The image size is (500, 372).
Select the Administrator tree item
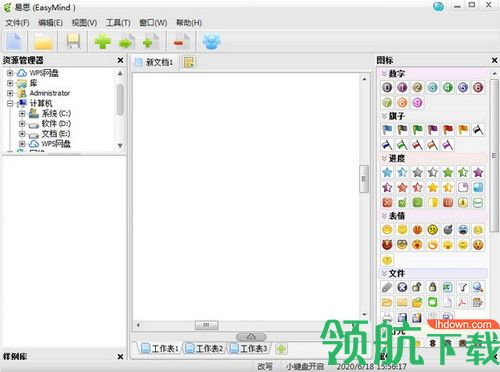coord(49,93)
